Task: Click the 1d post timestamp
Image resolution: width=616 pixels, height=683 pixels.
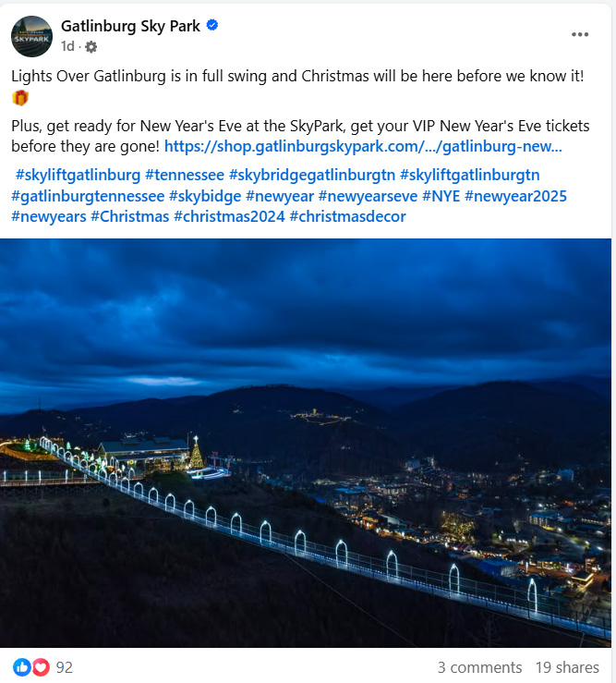Action: click(67, 46)
